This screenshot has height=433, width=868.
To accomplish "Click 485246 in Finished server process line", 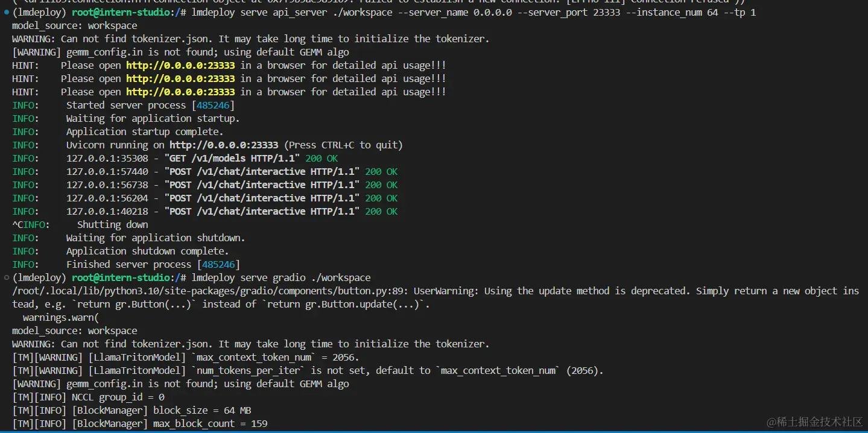I will pyautogui.click(x=218, y=264).
